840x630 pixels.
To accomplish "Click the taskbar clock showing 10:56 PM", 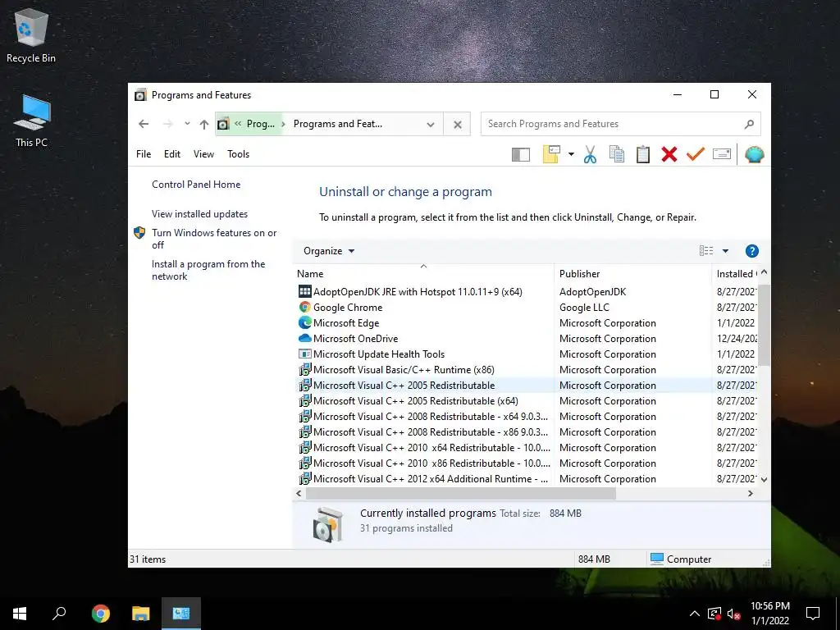I will tap(769, 614).
